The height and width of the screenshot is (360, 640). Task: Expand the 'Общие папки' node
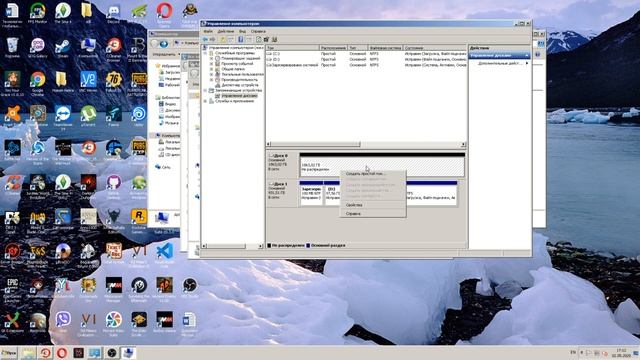(211, 69)
